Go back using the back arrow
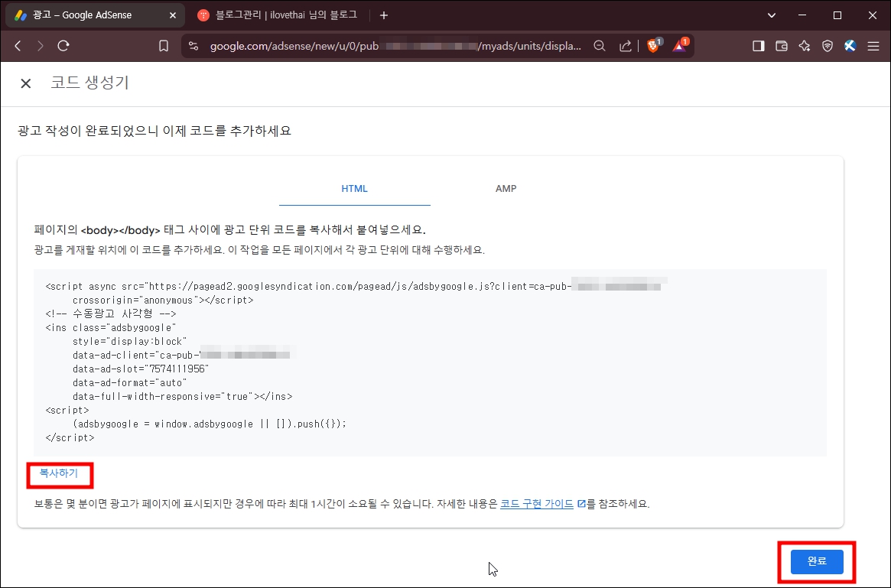The height and width of the screenshot is (588, 891). coord(17,46)
